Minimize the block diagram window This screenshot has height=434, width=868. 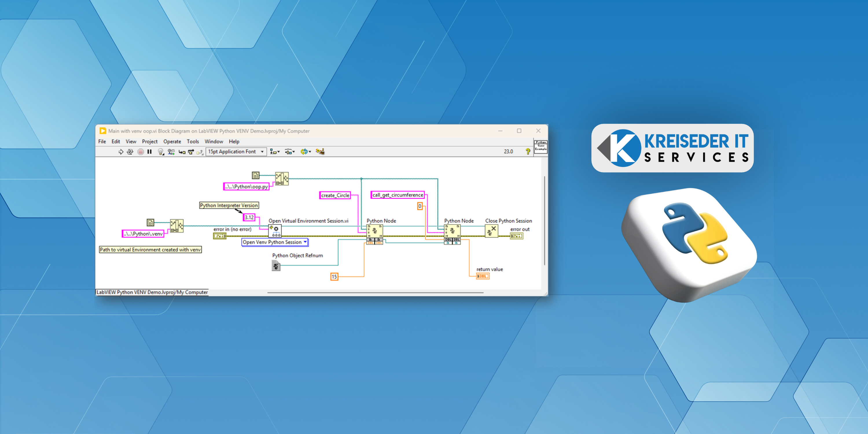[500, 131]
